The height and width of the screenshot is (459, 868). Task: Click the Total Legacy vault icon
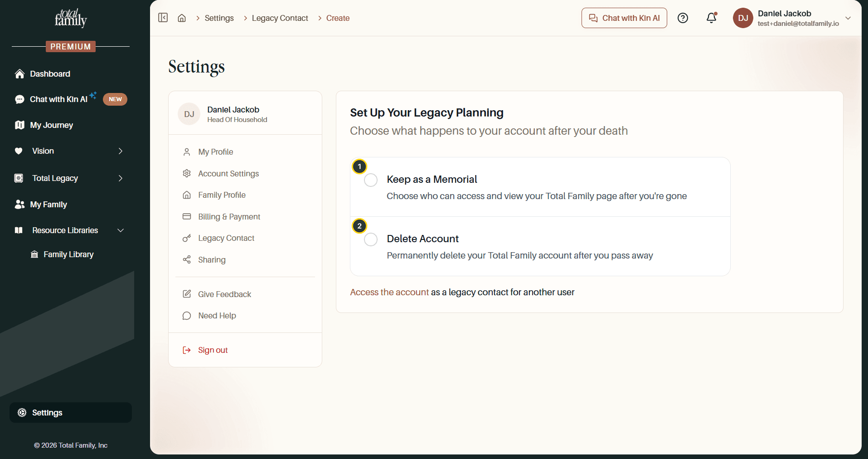[x=19, y=178]
